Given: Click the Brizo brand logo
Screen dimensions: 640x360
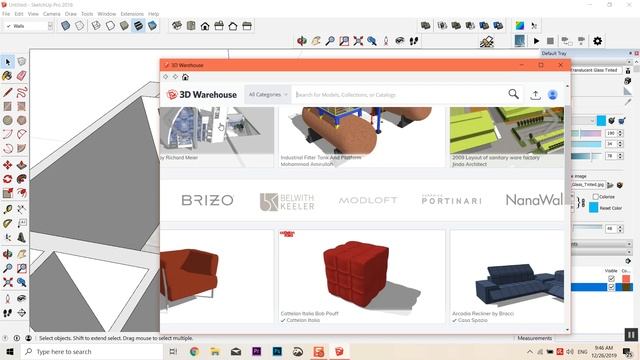Looking at the screenshot, I should coord(207,200).
